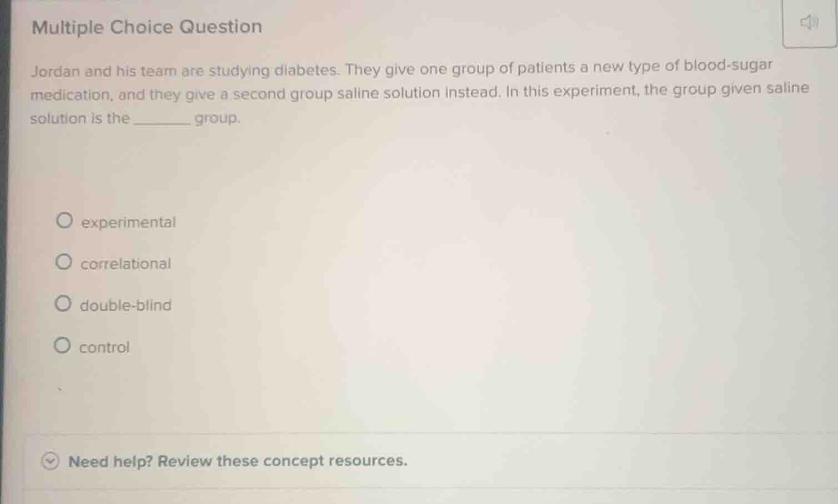
Task: Click the control option label text
Action: 104,347
